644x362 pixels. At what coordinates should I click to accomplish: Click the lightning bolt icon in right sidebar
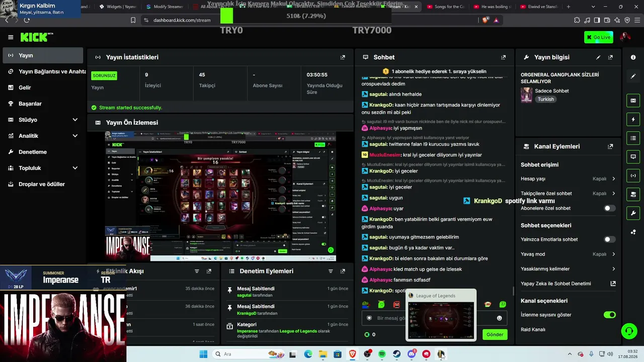click(x=633, y=120)
